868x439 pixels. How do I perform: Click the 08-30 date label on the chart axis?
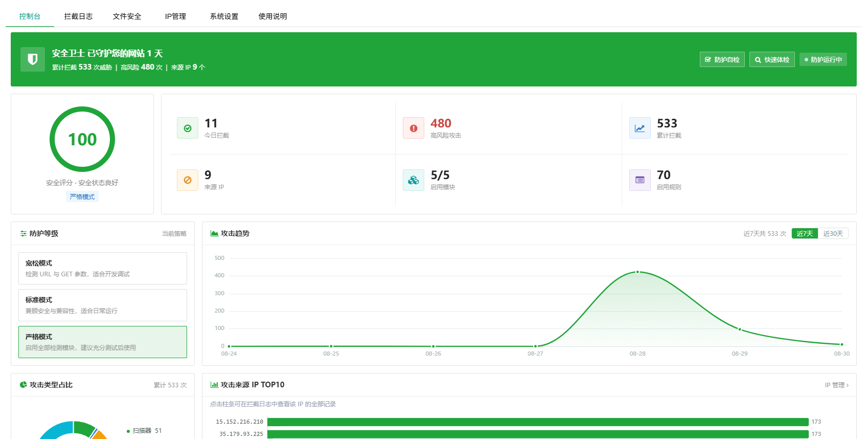(x=842, y=354)
